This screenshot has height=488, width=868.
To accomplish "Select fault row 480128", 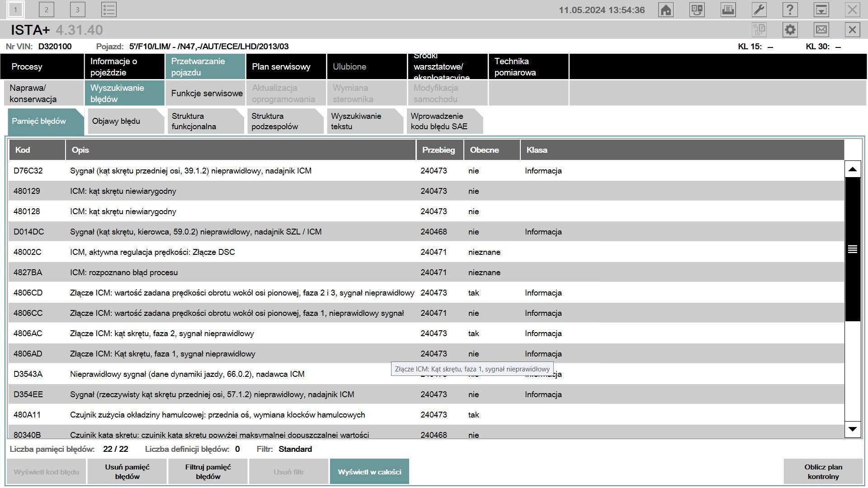I will point(426,211).
